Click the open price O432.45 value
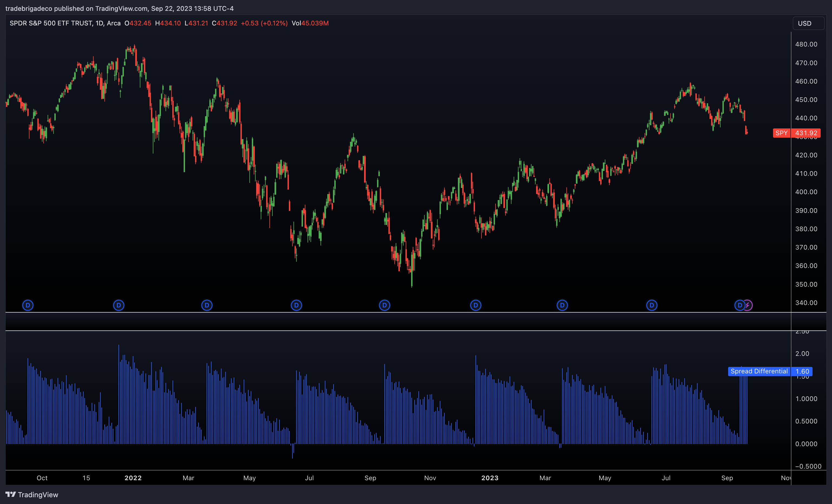 [x=138, y=23]
